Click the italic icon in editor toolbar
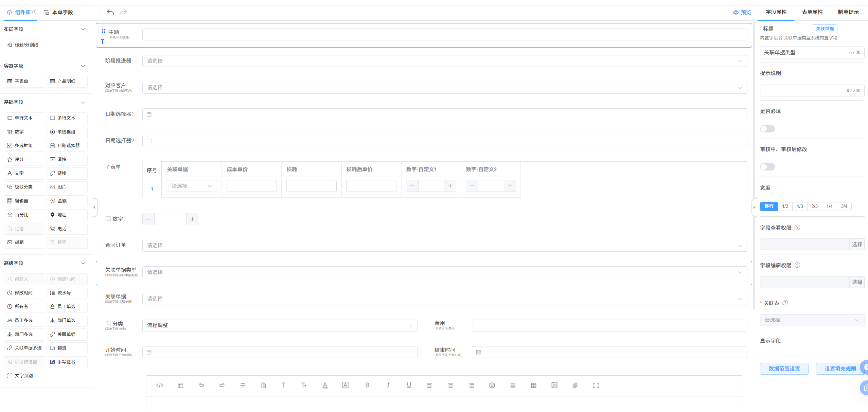Viewport: 868px width, 412px height. pos(388,385)
